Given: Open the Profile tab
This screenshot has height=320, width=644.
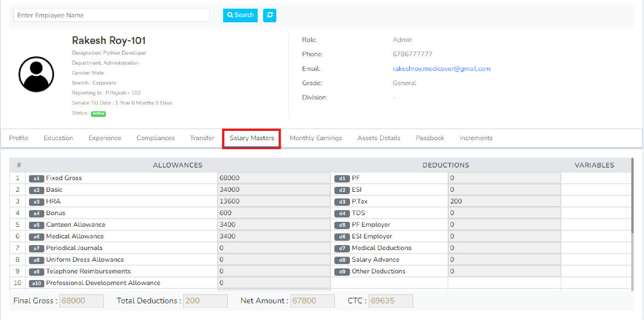Looking at the screenshot, I should coord(19,138).
